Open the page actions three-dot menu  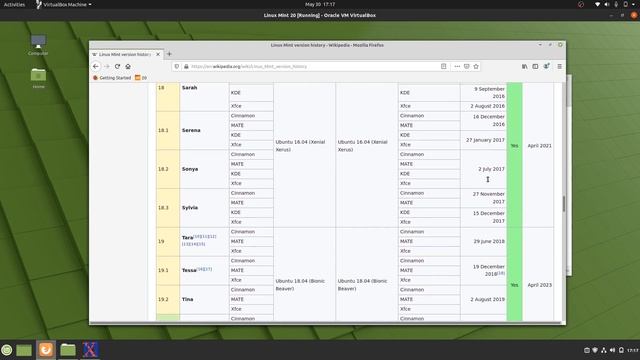457,66
